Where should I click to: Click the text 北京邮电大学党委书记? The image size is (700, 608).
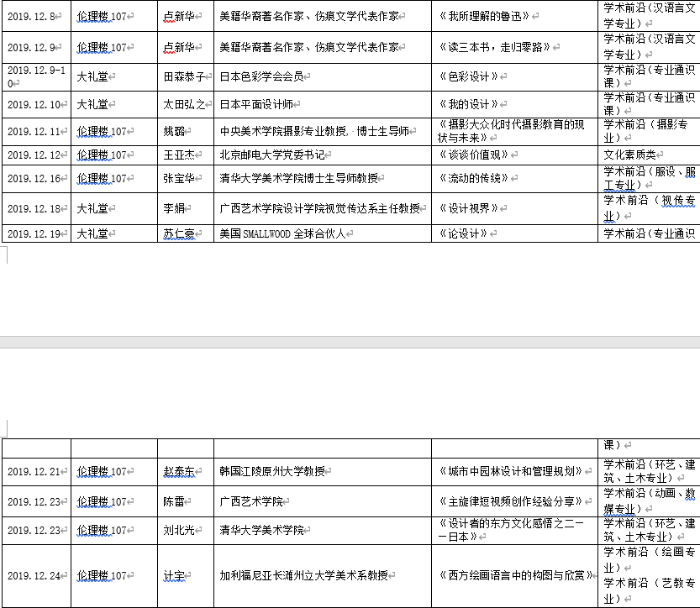pos(271,155)
